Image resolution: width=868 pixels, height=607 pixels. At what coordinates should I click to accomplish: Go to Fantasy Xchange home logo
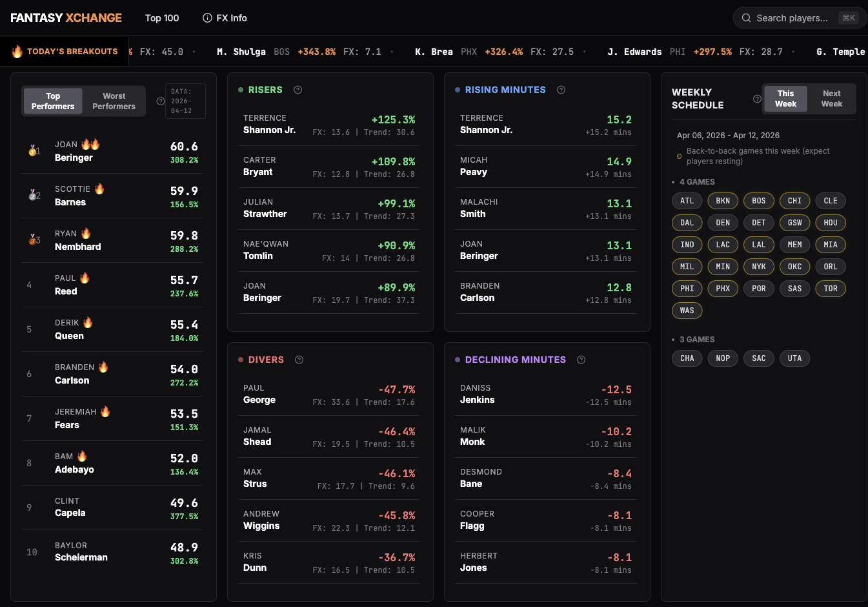[66, 18]
